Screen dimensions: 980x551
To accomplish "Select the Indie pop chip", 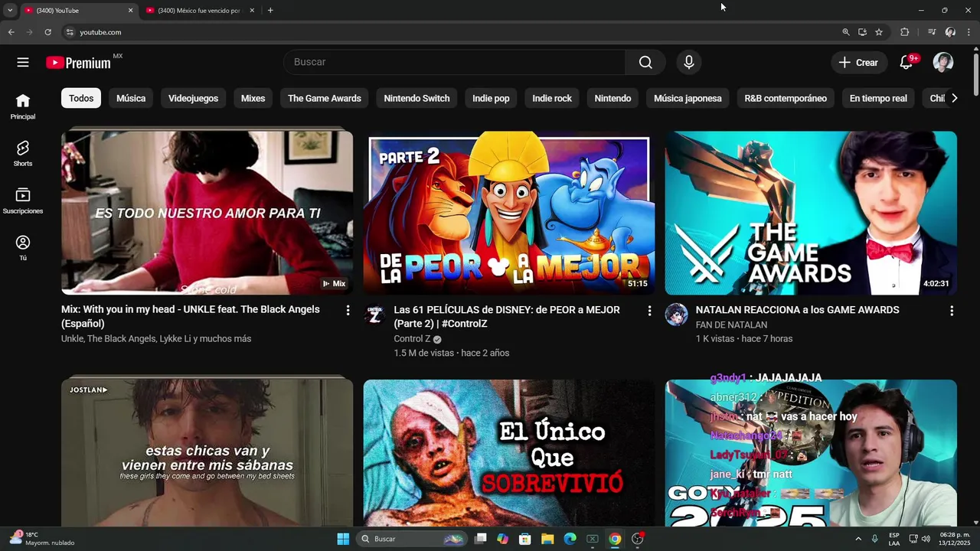I will click(491, 98).
